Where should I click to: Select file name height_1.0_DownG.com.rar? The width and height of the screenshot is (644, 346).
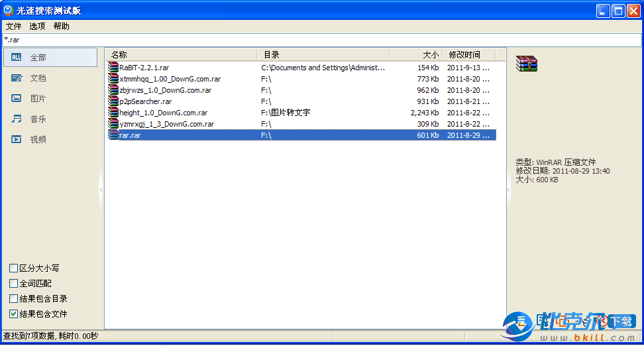(x=164, y=113)
